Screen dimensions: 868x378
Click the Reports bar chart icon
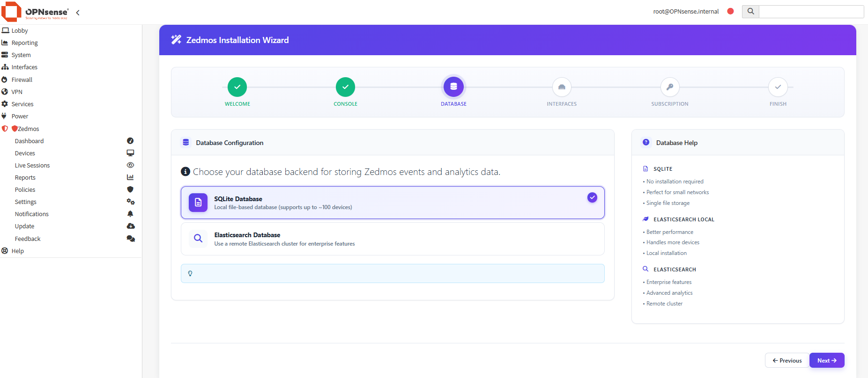(130, 177)
